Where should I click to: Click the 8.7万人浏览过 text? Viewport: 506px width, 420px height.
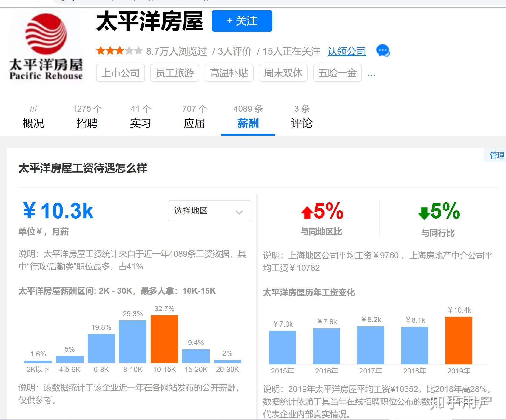point(177,51)
